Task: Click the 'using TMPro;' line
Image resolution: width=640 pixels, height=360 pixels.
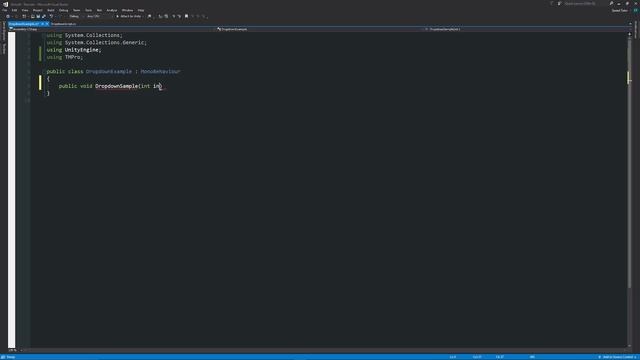Action: click(64, 57)
